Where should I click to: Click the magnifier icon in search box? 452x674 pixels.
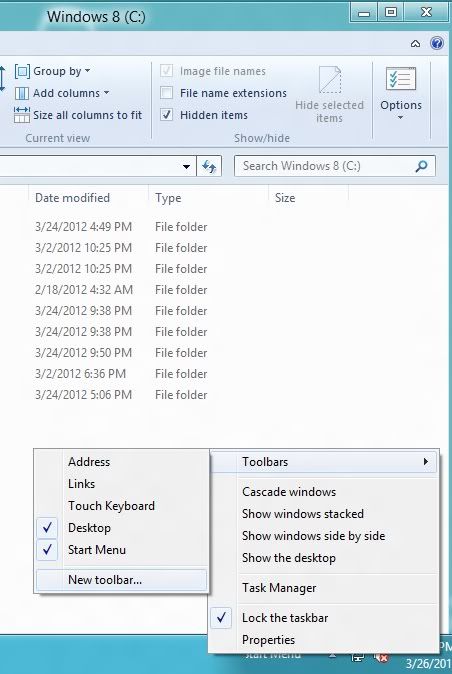click(x=421, y=166)
